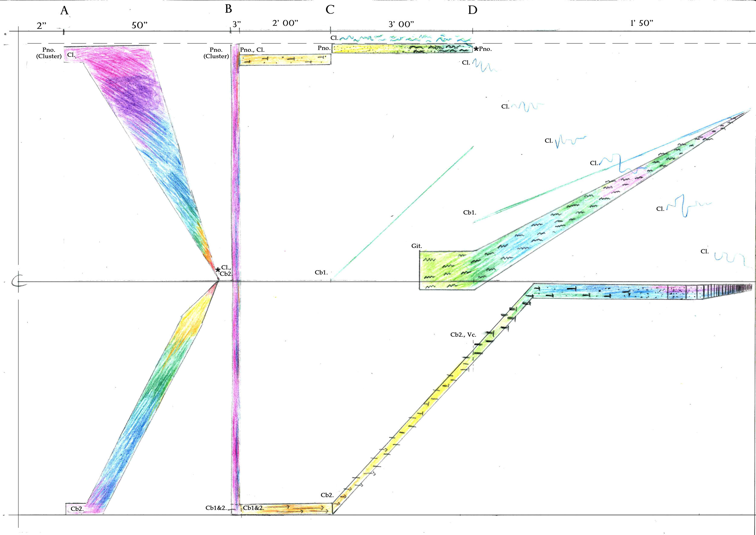The image size is (756, 535).
Task: Select the 2' 00” duration marking
Action: pos(285,23)
